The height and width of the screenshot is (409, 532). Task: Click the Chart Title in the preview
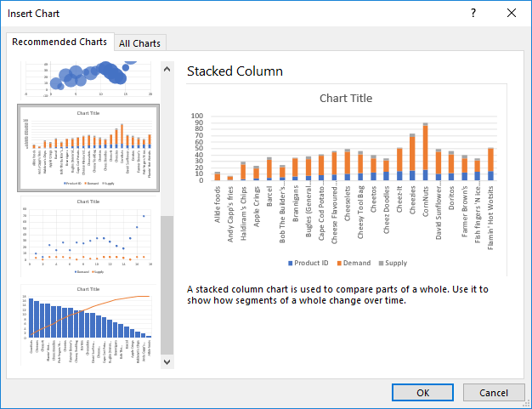tap(345, 98)
